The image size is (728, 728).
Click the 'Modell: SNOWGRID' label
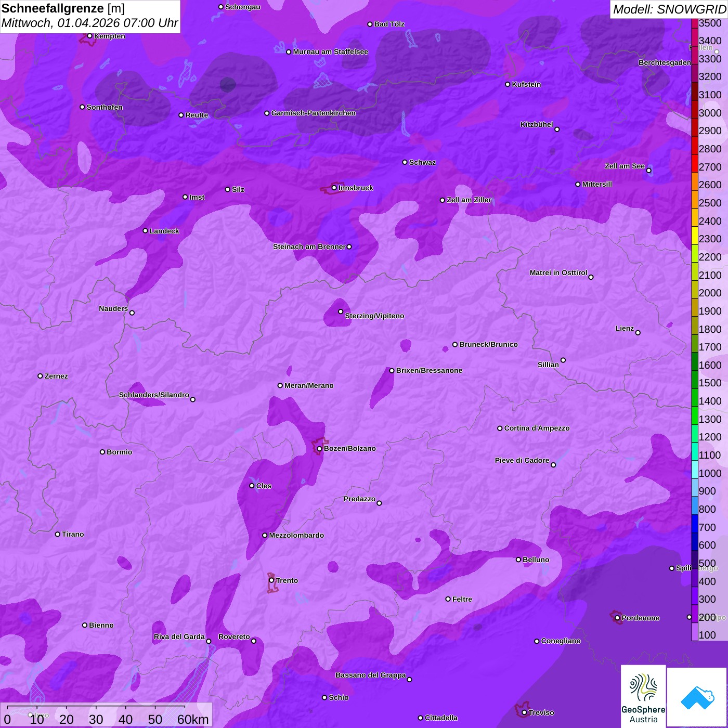pos(669,9)
